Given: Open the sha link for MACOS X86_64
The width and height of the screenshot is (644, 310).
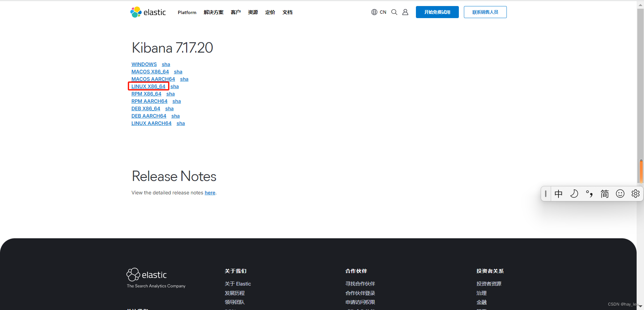Looking at the screenshot, I should click(x=178, y=72).
